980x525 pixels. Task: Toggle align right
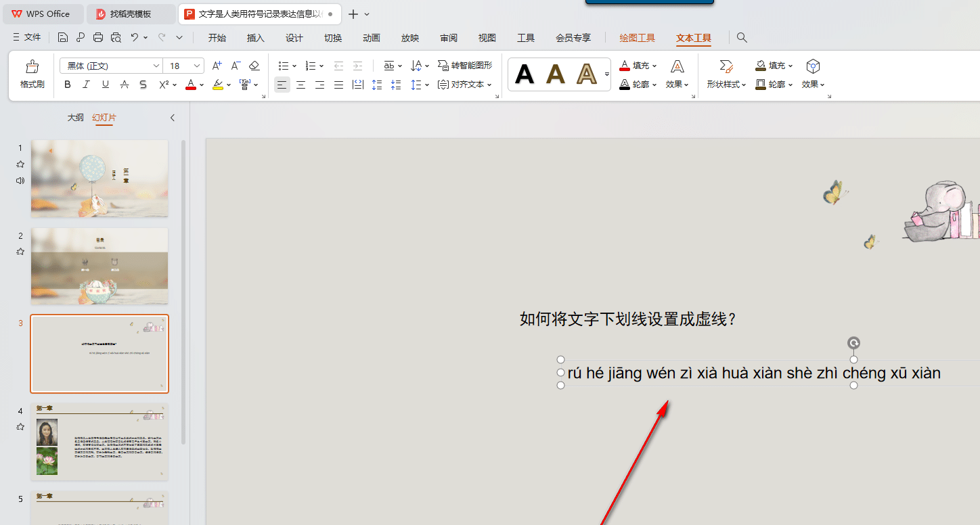click(320, 85)
